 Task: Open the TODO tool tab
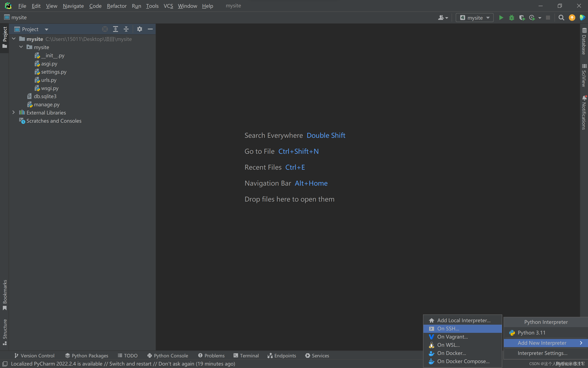(128, 356)
